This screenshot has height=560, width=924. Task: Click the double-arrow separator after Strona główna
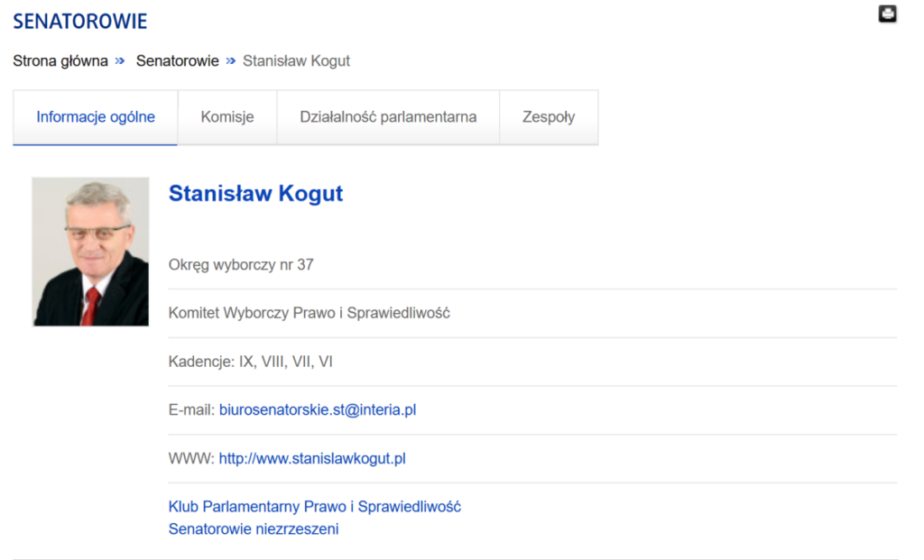[120, 61]
